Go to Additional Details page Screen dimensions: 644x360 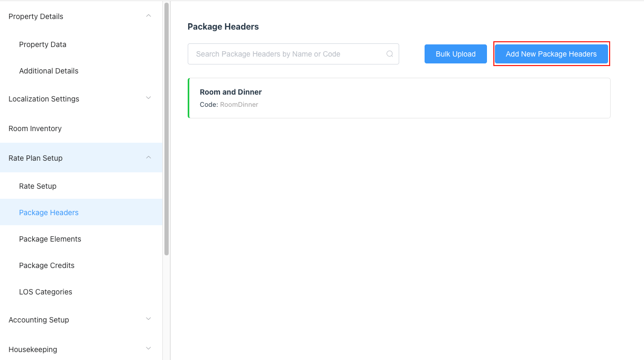click(x=49, y=71)
